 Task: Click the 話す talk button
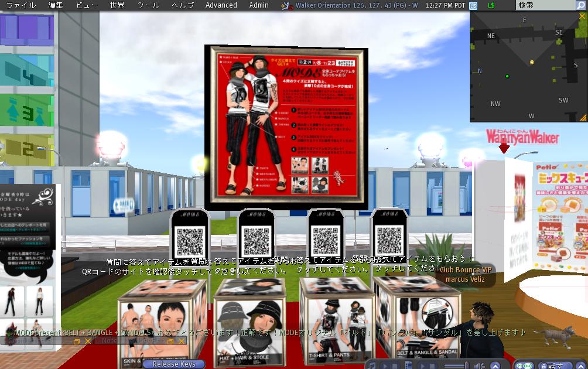pyautogui.click(x=555, y=365)
